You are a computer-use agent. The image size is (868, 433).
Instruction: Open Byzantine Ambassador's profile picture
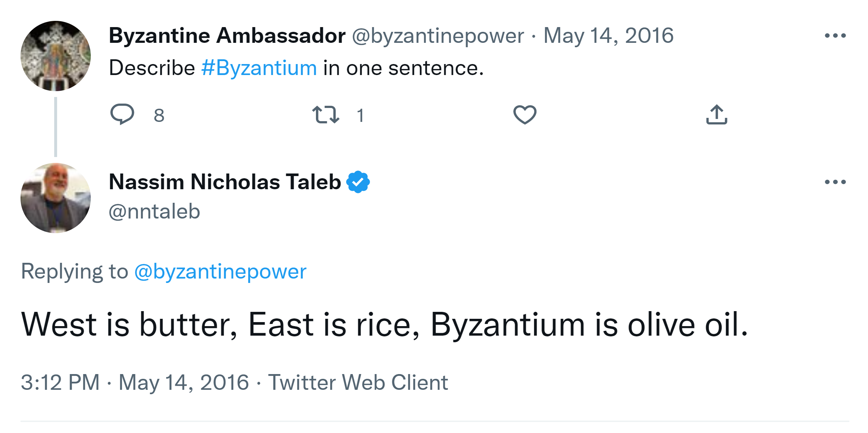tap(56, 56)
